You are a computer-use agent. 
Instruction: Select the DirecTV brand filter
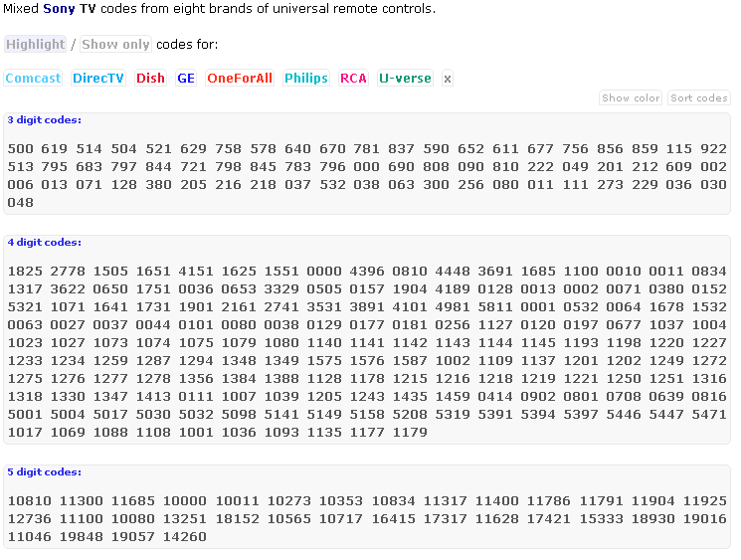[98, 79]
